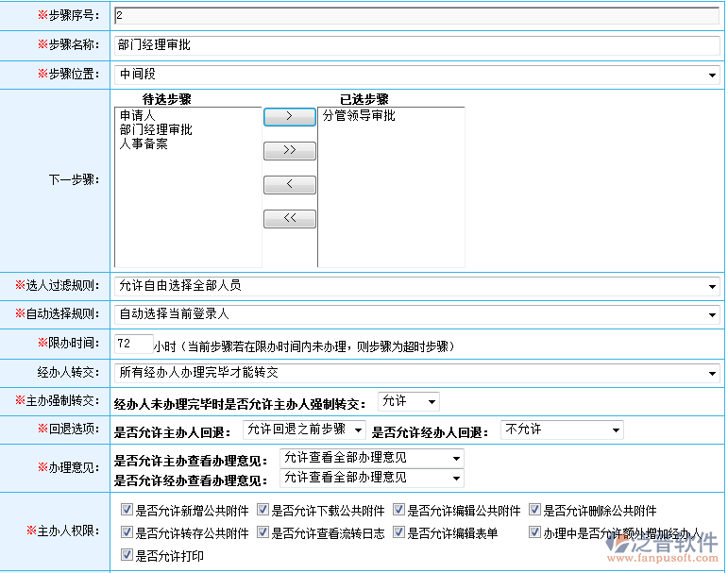The height and width of the screenshot is (573, 728).
Task: Open the 自动选择规则 dropdown
Action: coord(415,313)
